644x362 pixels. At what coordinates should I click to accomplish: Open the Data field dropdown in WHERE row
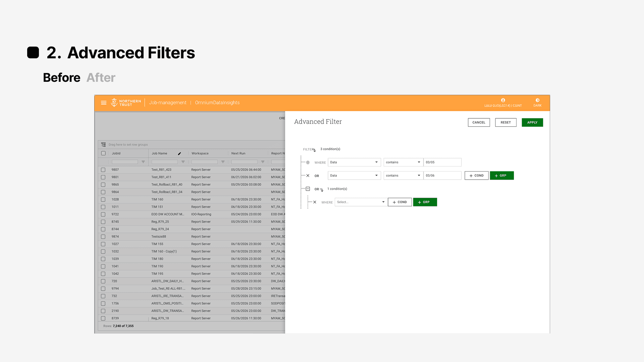354,162
